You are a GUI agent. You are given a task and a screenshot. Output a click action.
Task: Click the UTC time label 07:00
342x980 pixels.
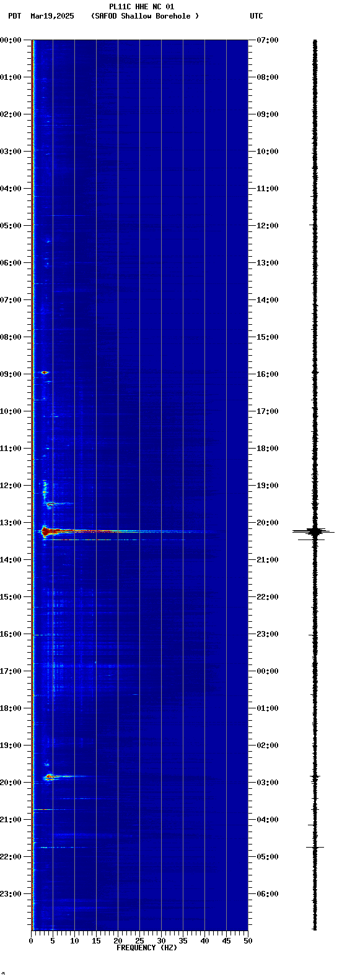point(267,40)
